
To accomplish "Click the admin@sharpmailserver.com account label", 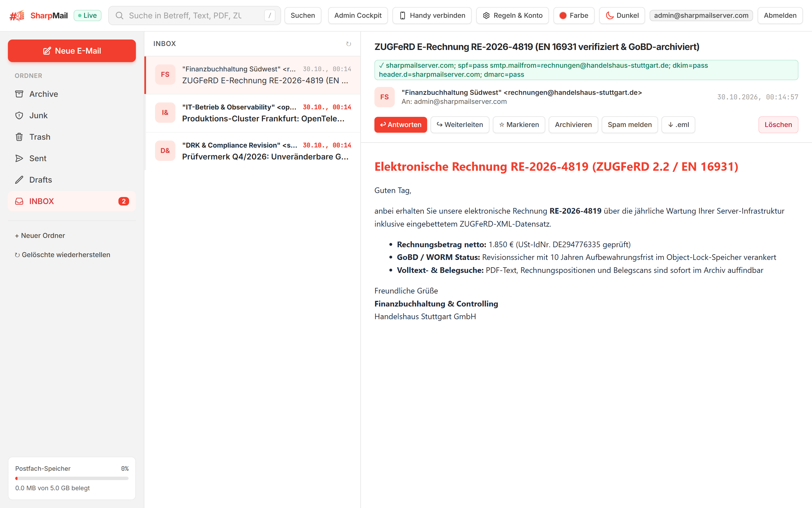I will tap(701, 16).
